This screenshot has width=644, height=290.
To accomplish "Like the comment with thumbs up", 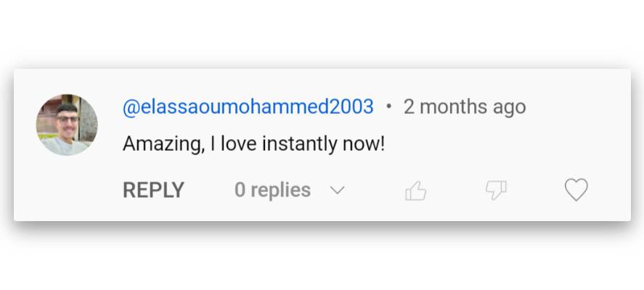I will [415, 191].
